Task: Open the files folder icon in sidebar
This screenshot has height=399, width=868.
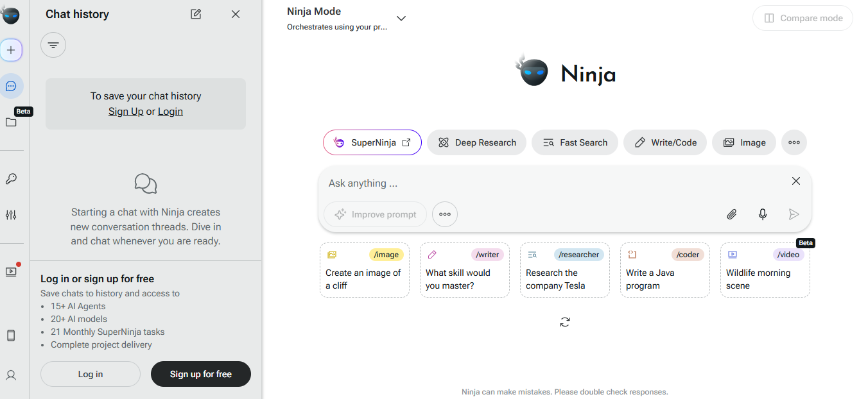Action: (11, 122)
